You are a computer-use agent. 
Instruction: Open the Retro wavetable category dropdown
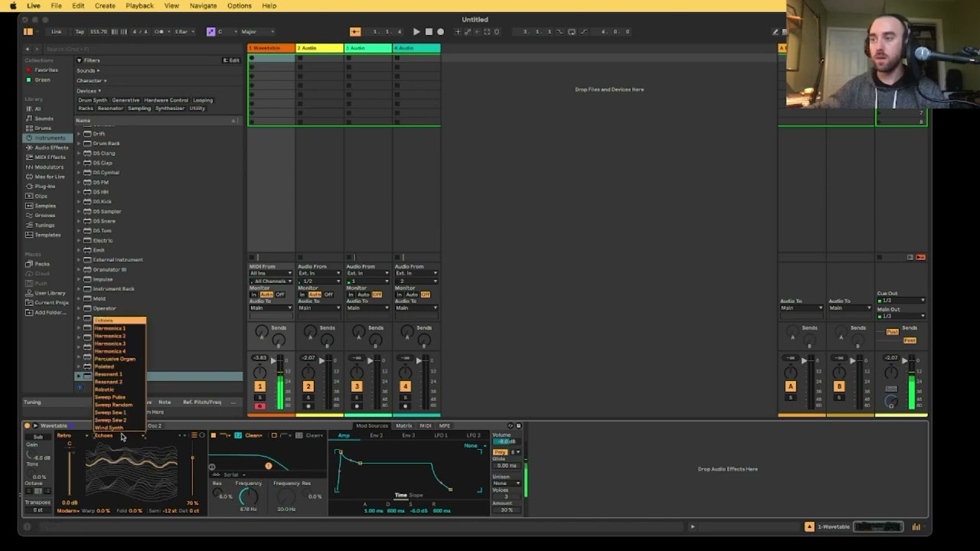72,435
